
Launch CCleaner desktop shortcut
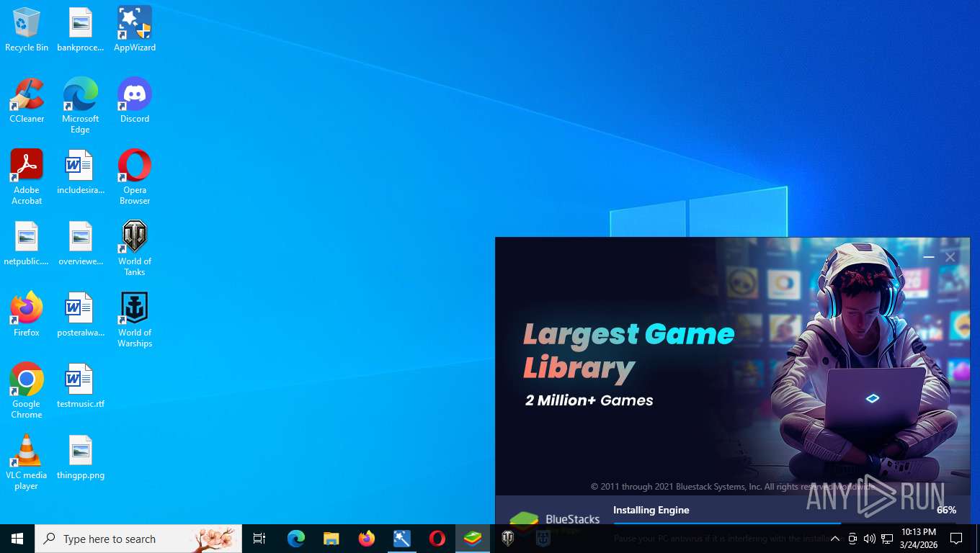(27, 101)
